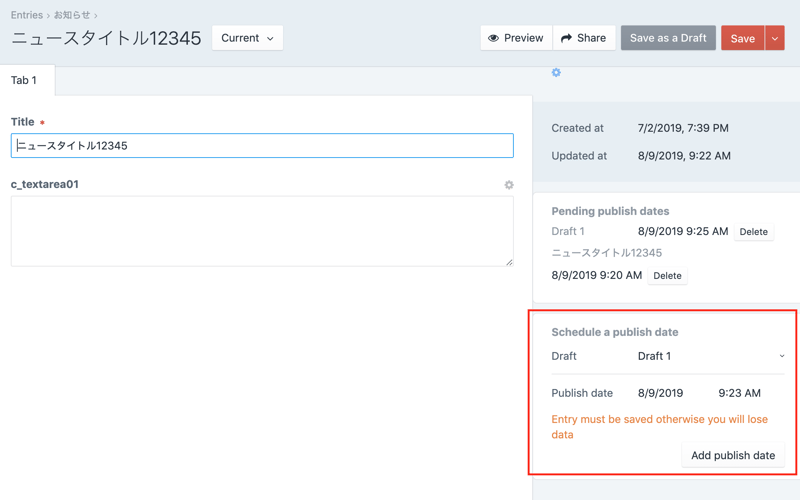Edit the publish time 9:23 AM field
Viewport: 800px width, 500px height.
click(x=739, y=393)
